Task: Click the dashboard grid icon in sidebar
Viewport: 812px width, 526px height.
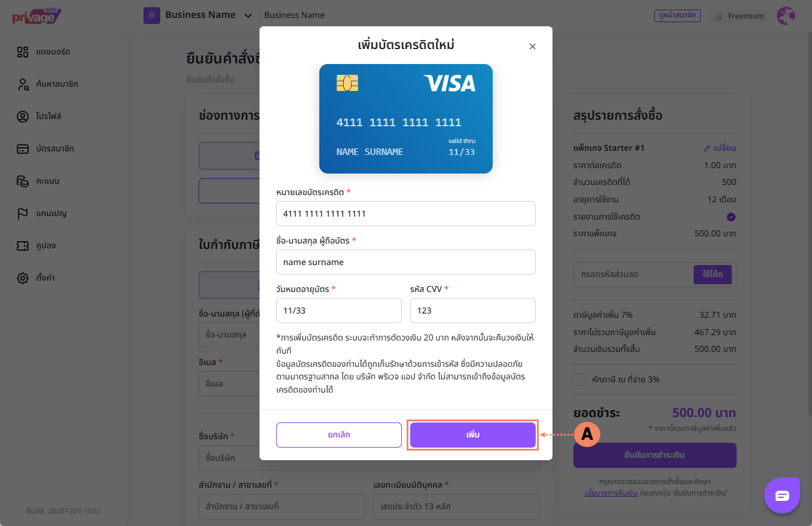Action: tap(23, 52)
